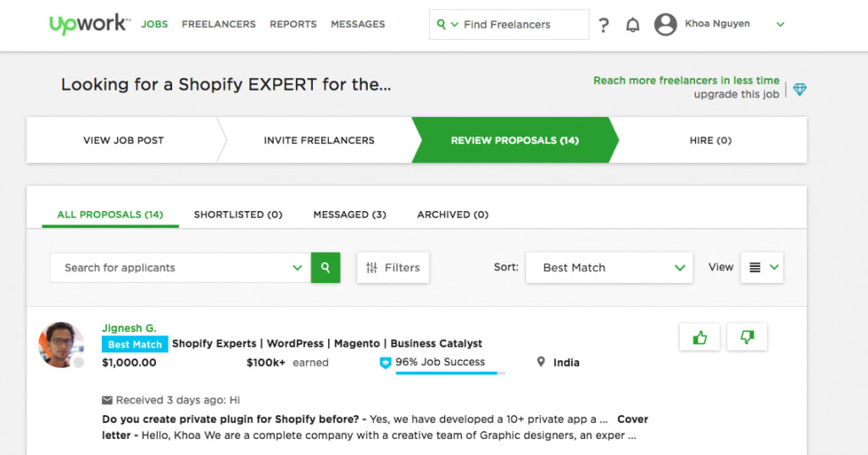Select the ALL PROPOSALS (14) tab
The width and height of the screenshot is (868, 455).
pos(110,214)
